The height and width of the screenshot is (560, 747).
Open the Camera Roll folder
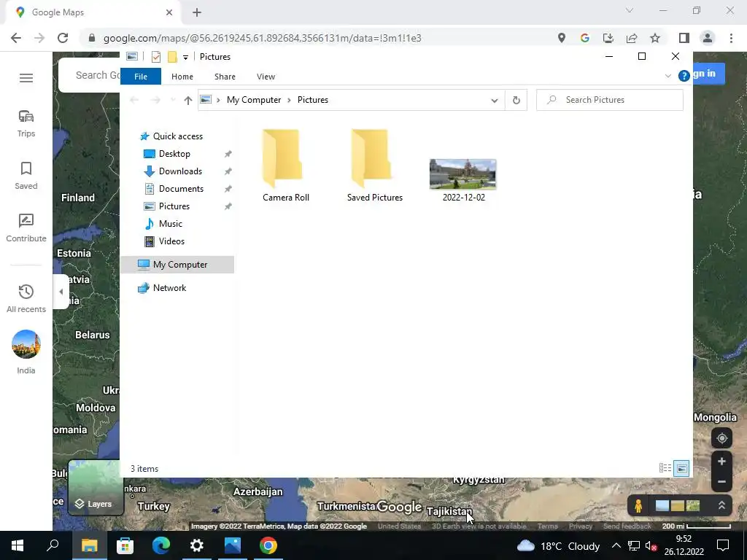coord(285,166)
